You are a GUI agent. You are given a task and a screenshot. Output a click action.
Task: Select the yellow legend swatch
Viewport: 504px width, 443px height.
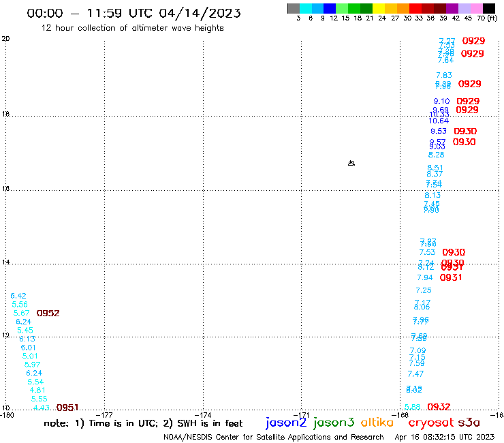coord(379,8)
